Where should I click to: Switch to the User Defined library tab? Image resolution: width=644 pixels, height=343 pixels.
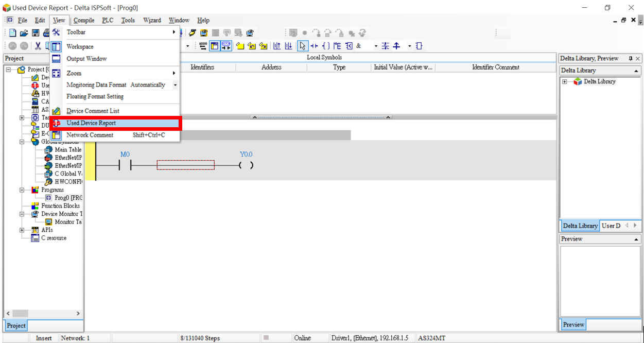point(611,226)
